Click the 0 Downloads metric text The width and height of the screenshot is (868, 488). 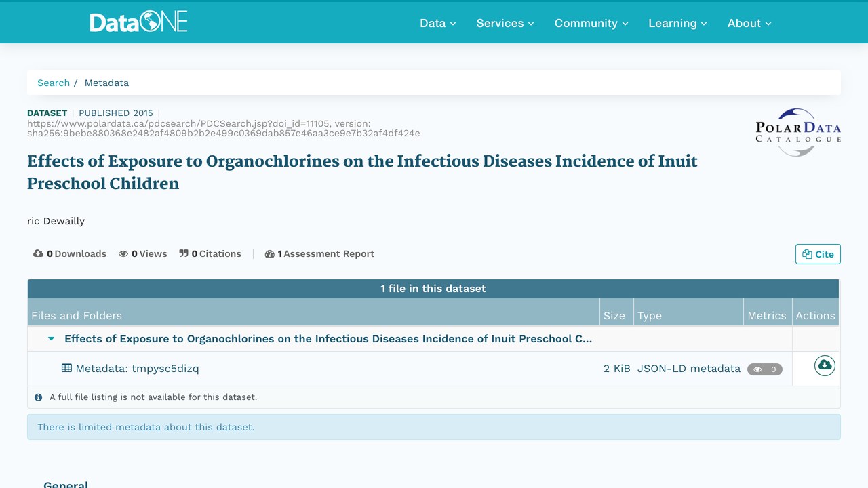(77, 253)
